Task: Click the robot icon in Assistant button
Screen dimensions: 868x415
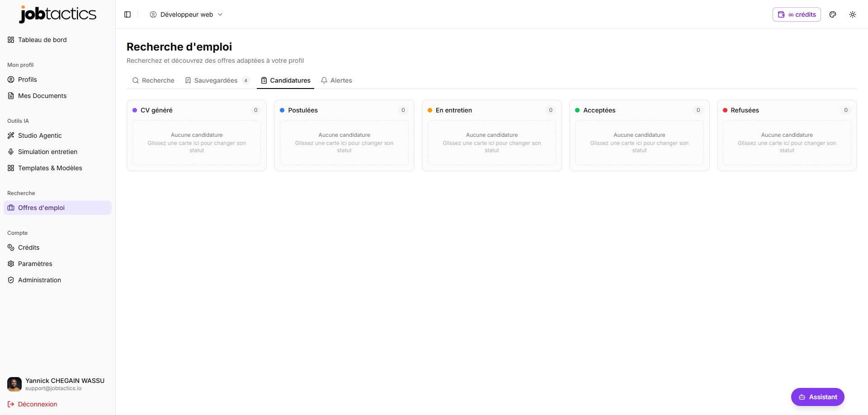Action: (x=802, y=397)
